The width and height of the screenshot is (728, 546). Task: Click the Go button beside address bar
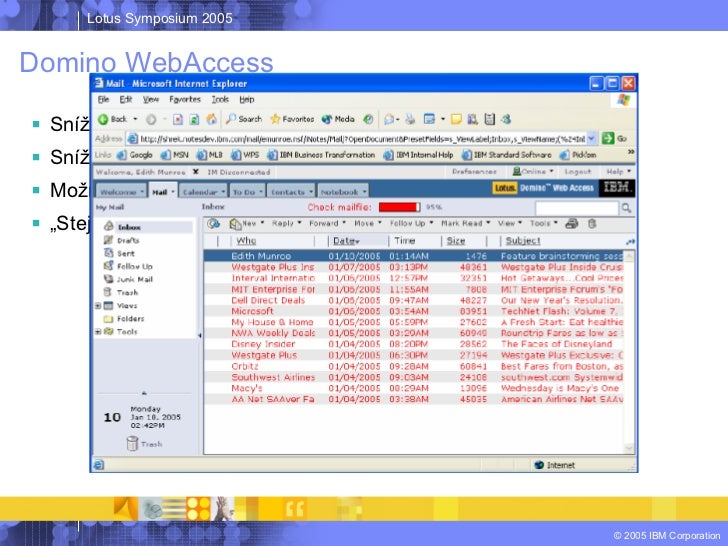click(614, 138)
